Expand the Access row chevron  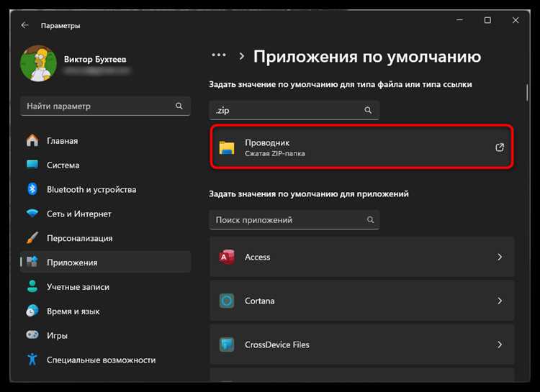click(x=500, y=257)
